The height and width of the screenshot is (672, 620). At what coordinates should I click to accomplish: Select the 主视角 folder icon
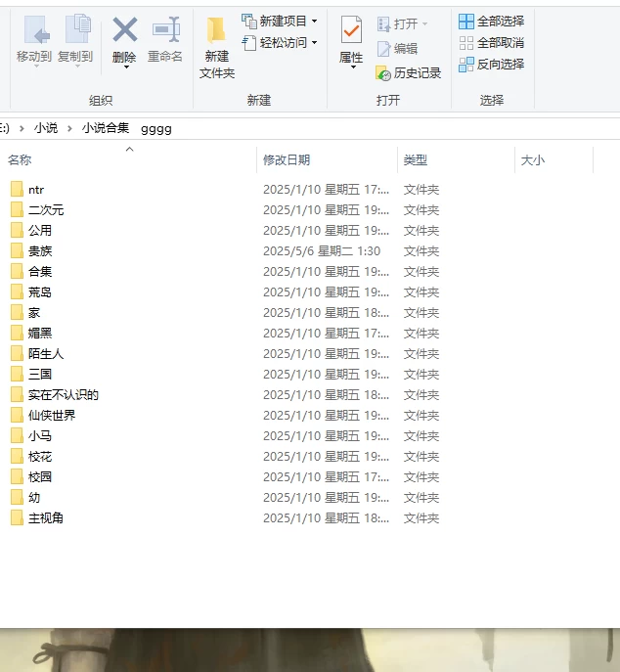pyautogui.click(x=17, y=518)
